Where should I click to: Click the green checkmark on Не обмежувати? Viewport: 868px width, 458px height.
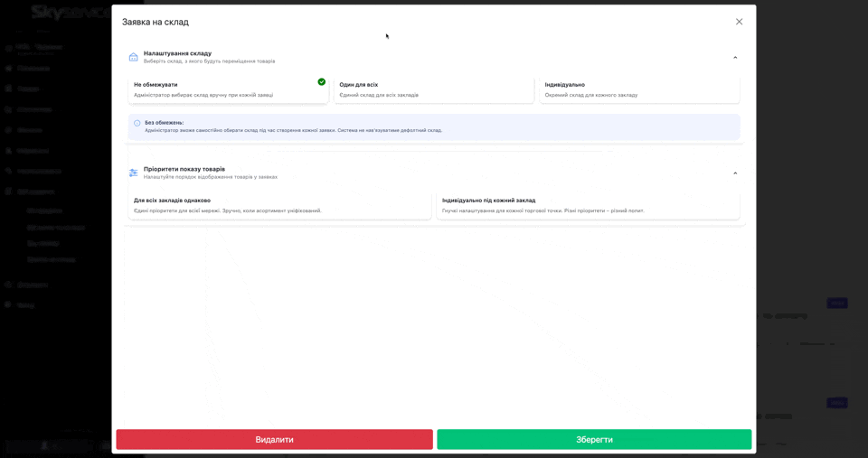click(x=321, y=82)
